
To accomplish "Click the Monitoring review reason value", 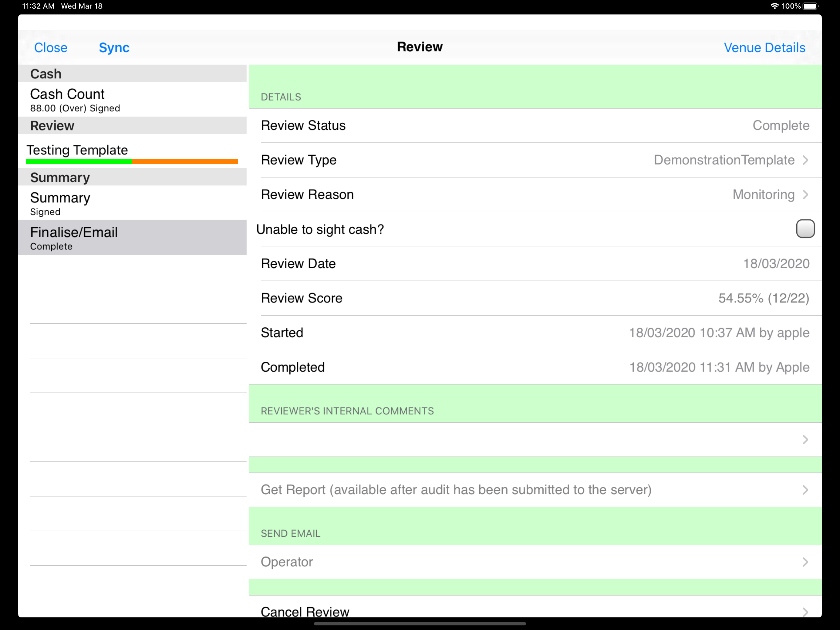I will (763, 194).
